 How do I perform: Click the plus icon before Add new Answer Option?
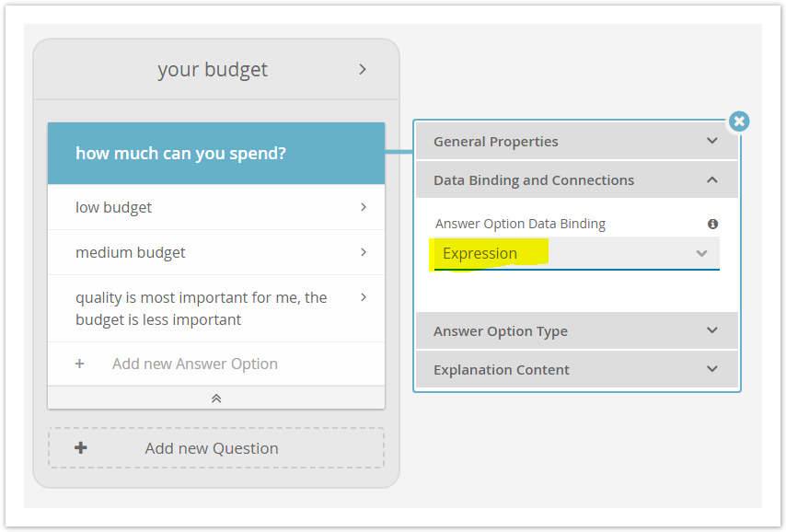[x=80, y=364]
